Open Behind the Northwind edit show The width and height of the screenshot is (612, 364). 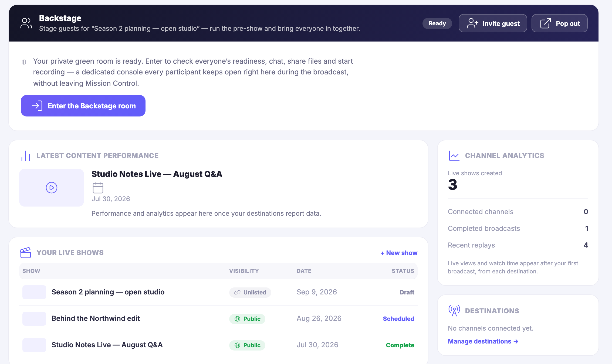pos(96,318)
